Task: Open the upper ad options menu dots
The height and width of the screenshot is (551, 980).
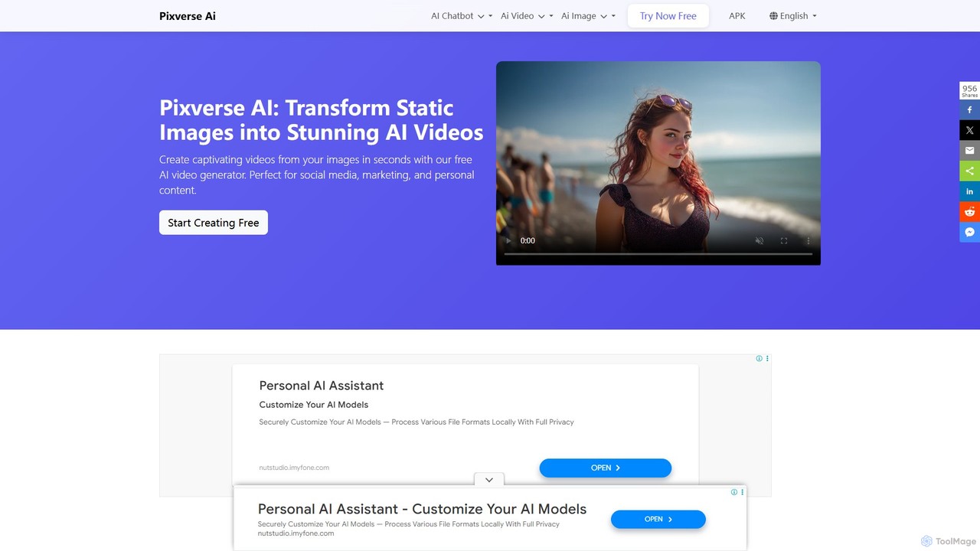Action: (767, 358)
